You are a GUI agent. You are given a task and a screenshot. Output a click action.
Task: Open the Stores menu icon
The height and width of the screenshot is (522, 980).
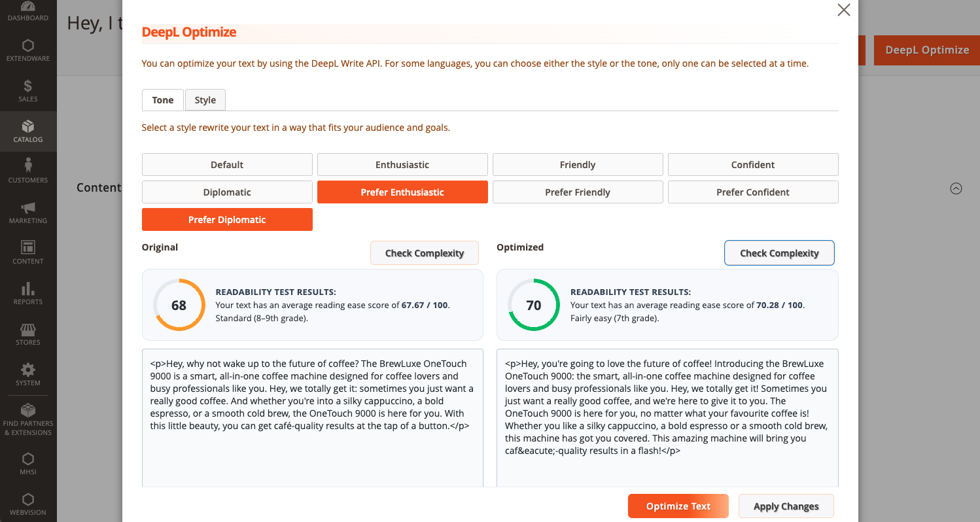coord(28,334)
